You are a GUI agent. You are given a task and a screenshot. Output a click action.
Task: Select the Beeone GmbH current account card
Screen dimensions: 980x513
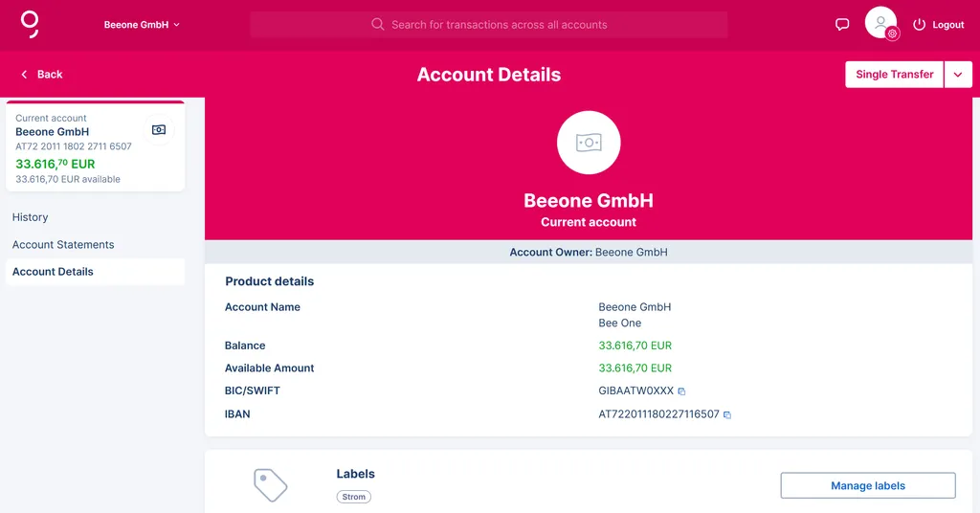point(95,146)
